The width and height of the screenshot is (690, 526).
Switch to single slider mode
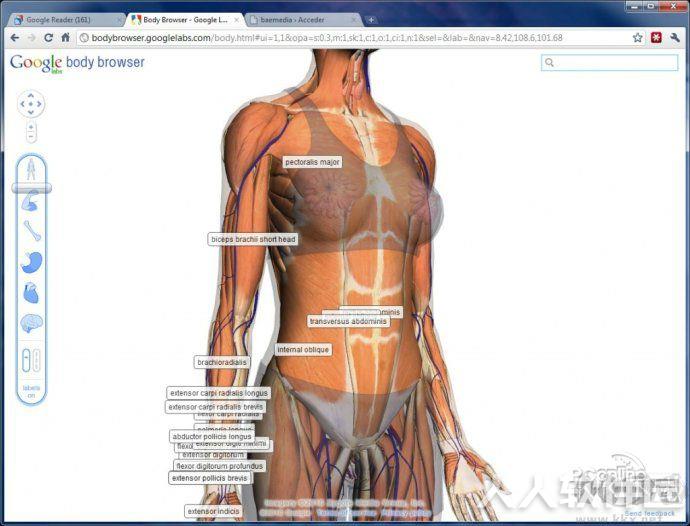coord(26,360)
